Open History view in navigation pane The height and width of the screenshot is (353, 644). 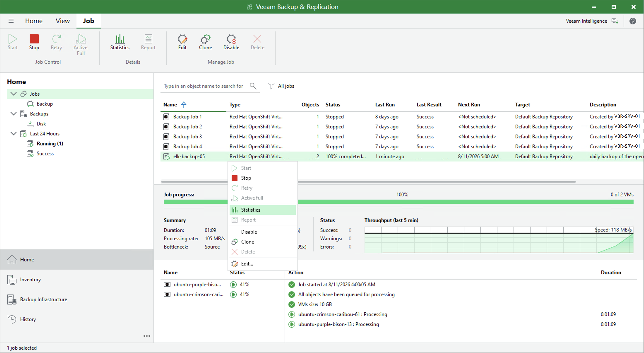77,319
